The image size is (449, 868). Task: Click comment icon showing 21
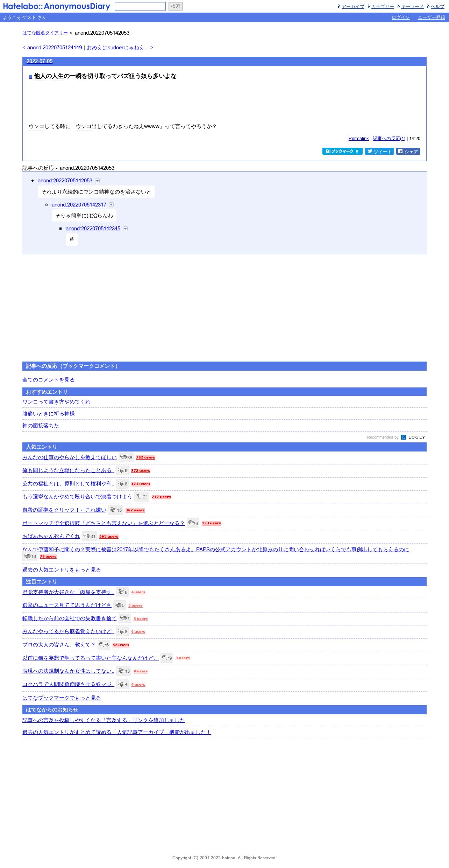point(142,497)
